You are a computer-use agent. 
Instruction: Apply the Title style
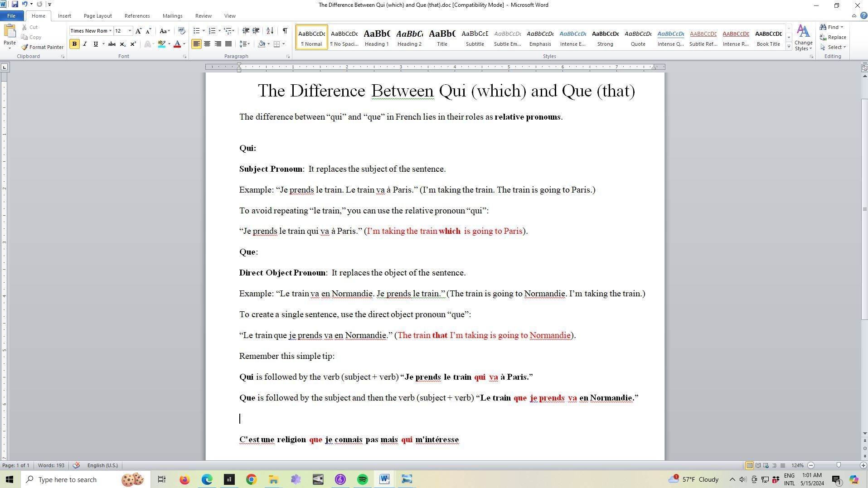click(442, 37)
